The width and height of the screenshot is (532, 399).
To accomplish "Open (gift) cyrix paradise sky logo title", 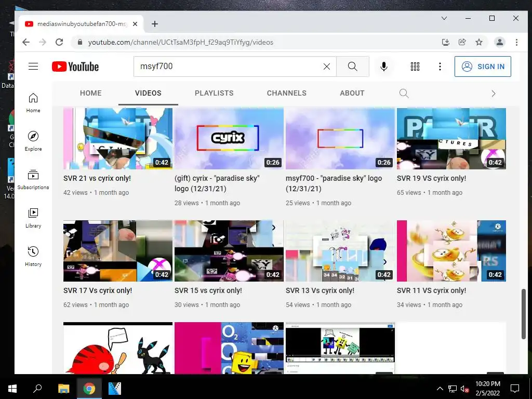I will (217, 183).
